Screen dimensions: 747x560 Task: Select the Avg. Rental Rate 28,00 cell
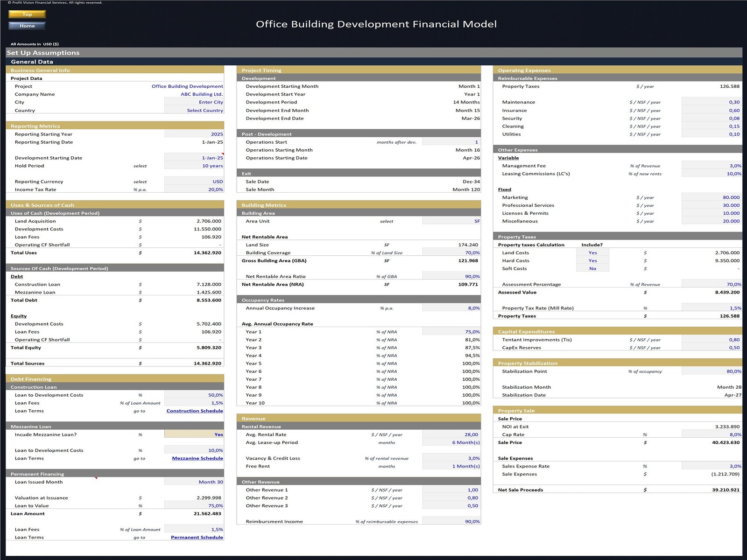click(451, 434)
